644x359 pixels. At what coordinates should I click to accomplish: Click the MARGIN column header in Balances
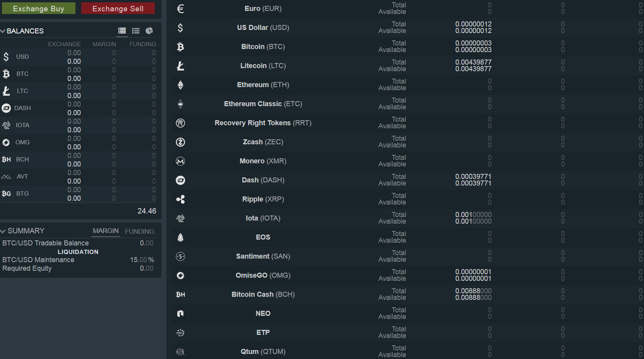click(104, 44)
